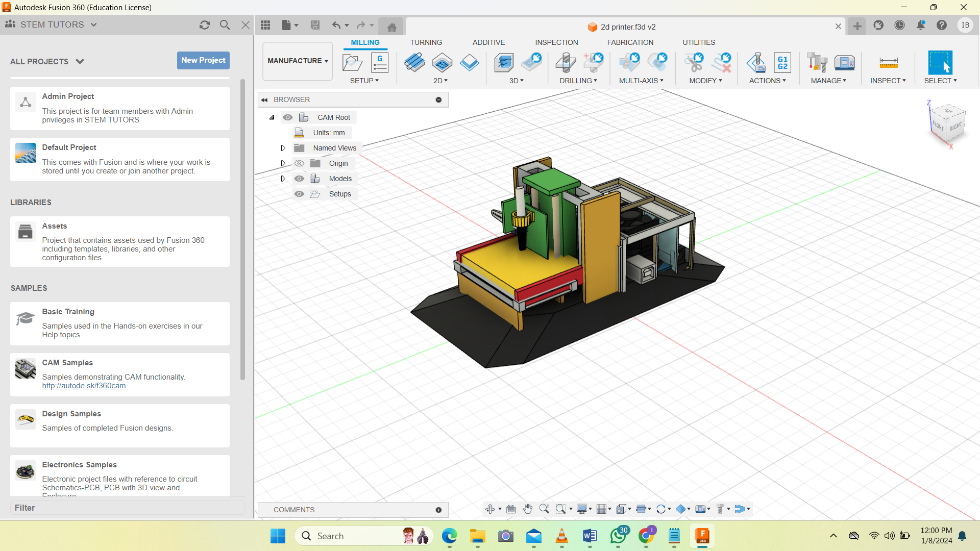Switch to the Turning tab
The height and width of the screenshot is (551, 980).
(x=427, y=42)
